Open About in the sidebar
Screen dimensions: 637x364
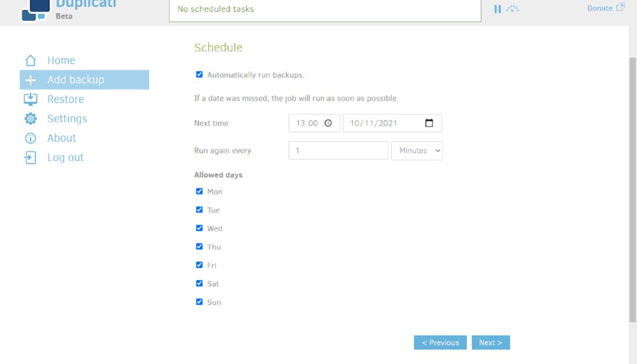62,138
